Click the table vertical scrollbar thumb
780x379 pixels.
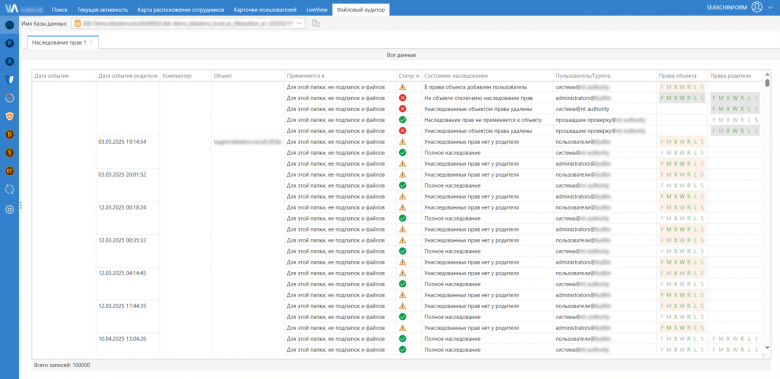point(767,83)
